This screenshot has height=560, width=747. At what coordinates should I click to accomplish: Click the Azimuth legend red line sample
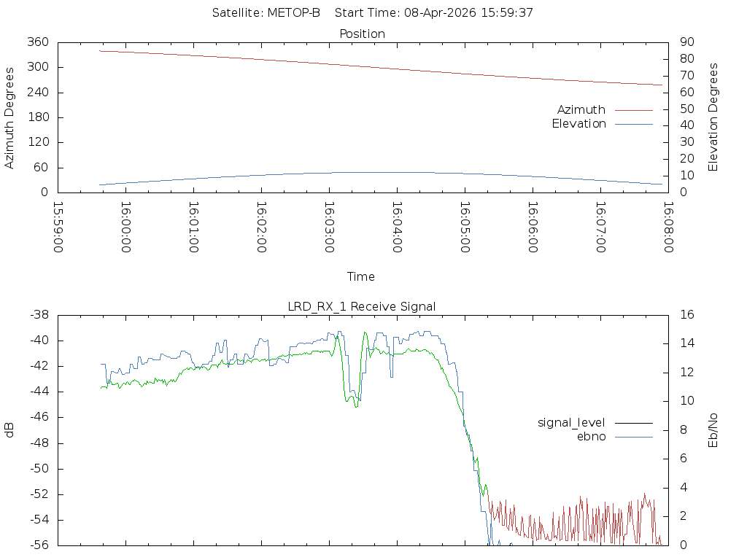[x=634, y=110]
